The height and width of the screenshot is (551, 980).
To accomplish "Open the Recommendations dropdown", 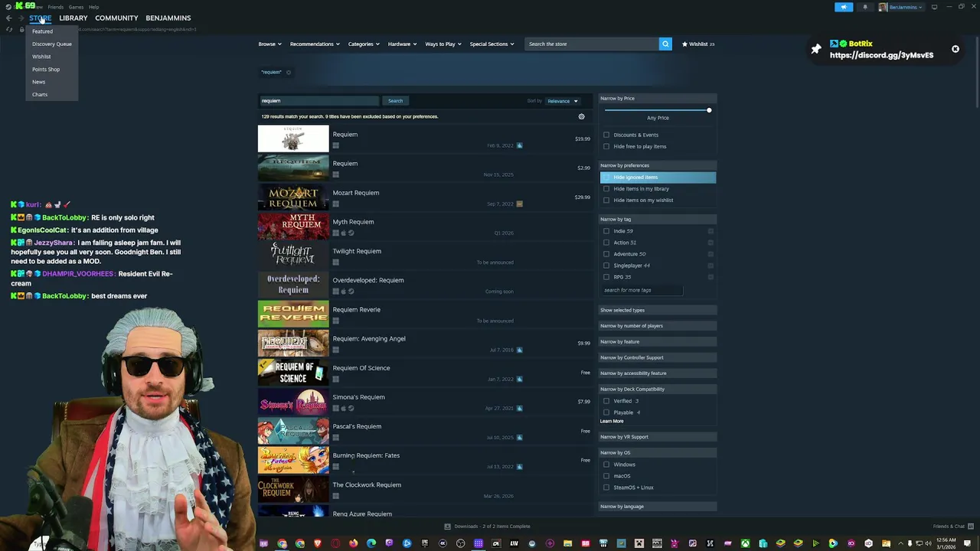I will coord(314,44).
